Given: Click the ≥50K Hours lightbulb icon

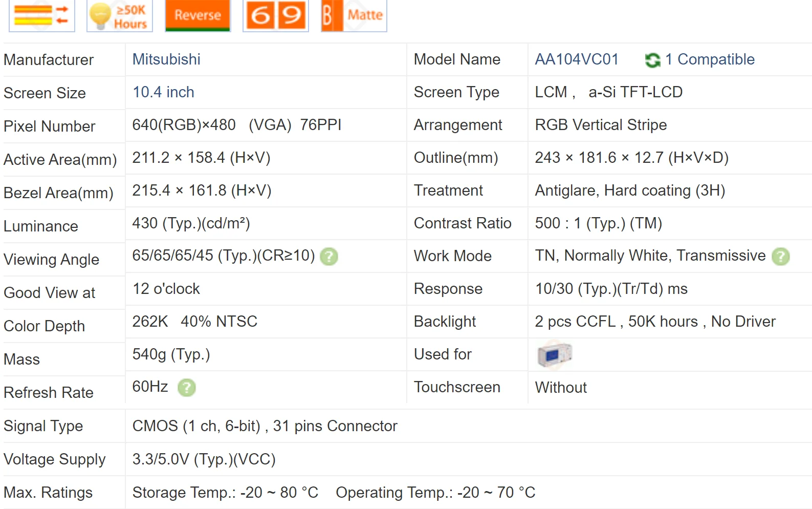Looking at the screenshot, I should click(120, 15).
